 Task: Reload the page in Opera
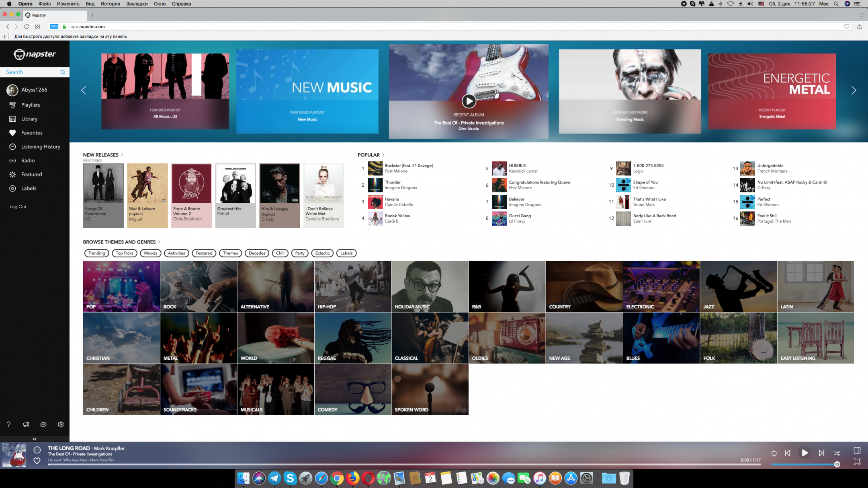27,27
